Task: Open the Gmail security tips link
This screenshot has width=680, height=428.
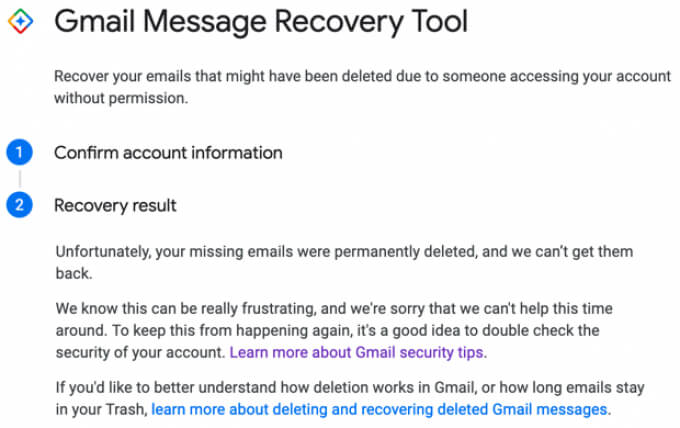Action: click(358, 352)
